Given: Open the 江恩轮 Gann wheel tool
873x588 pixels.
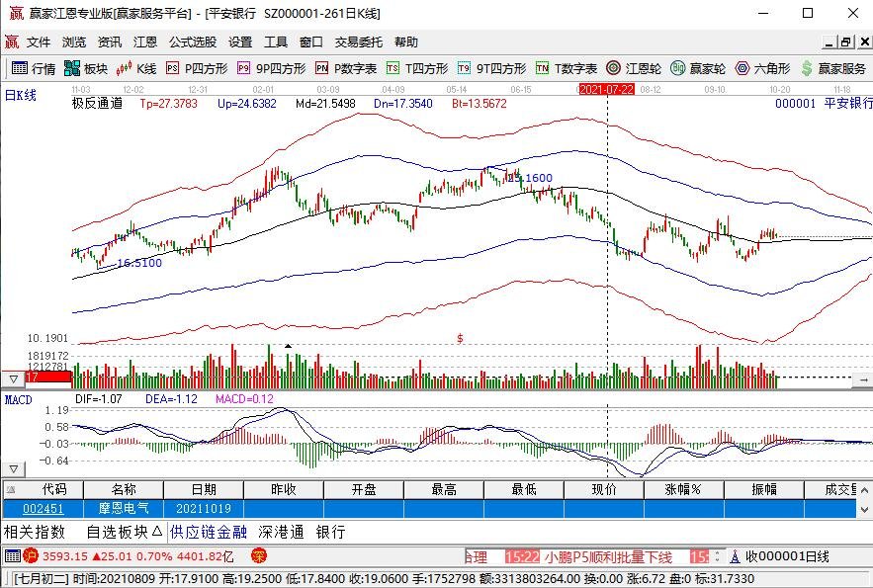Looking at the screenshot, I should (x=634, y=68).
